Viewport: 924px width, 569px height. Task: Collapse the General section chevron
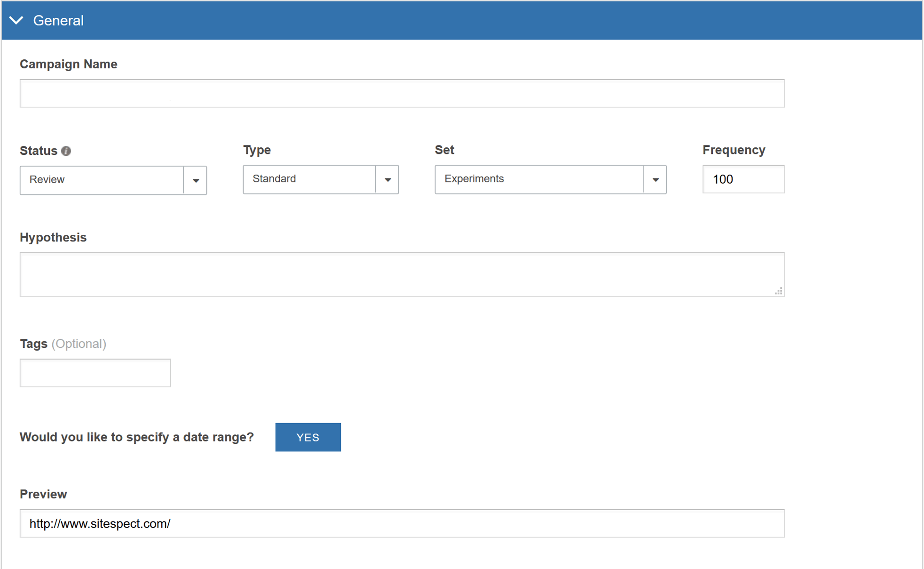pyautogui.click(x=16, y=20)
